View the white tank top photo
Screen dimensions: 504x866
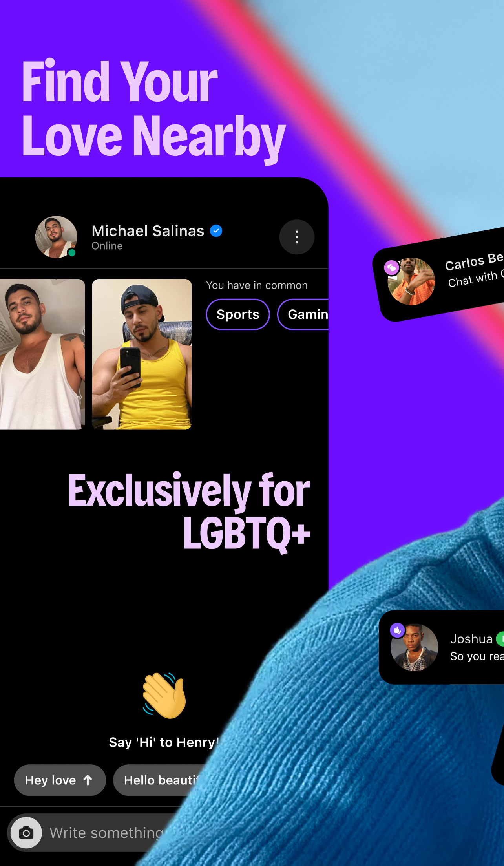pyautogui.click(x=42, y=354)
